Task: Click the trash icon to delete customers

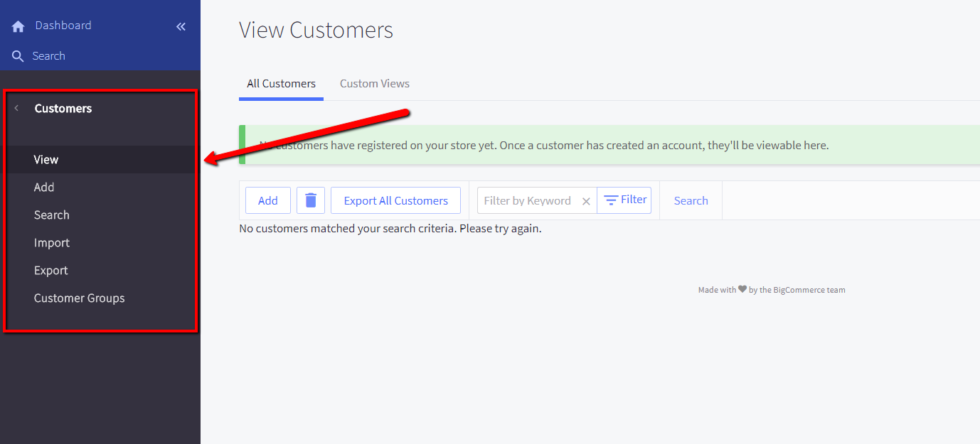Action: pos(310,200)
